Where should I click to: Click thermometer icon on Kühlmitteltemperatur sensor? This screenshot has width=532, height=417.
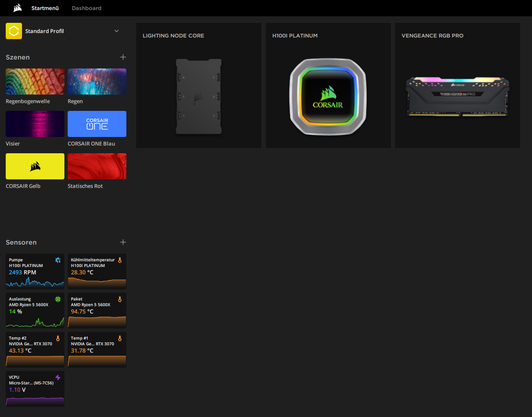pyautogui.click(x=120, y=260)
